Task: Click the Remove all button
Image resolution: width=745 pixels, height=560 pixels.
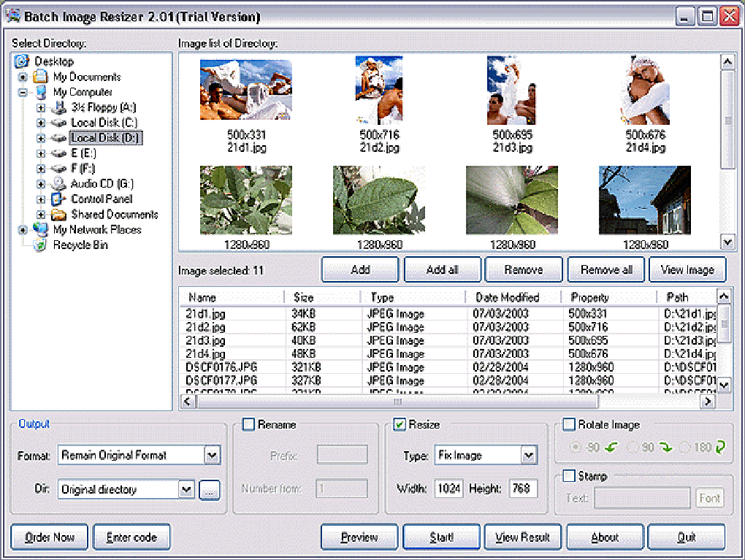Action: tap(606, 269)
